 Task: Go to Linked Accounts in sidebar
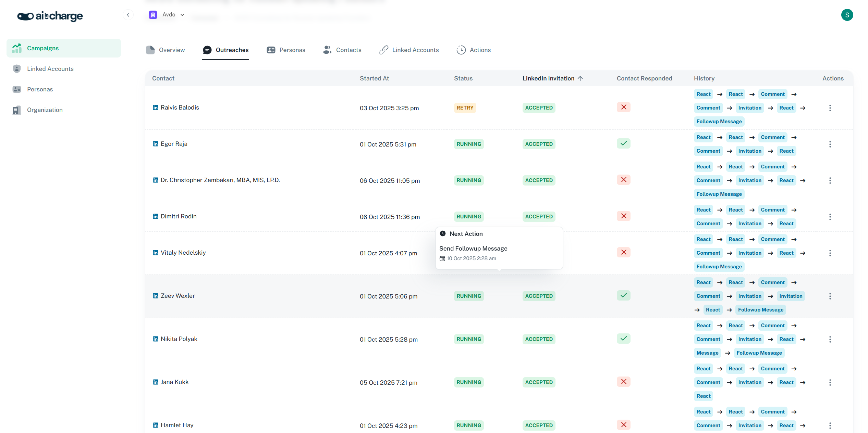click(x=50, y=69)
